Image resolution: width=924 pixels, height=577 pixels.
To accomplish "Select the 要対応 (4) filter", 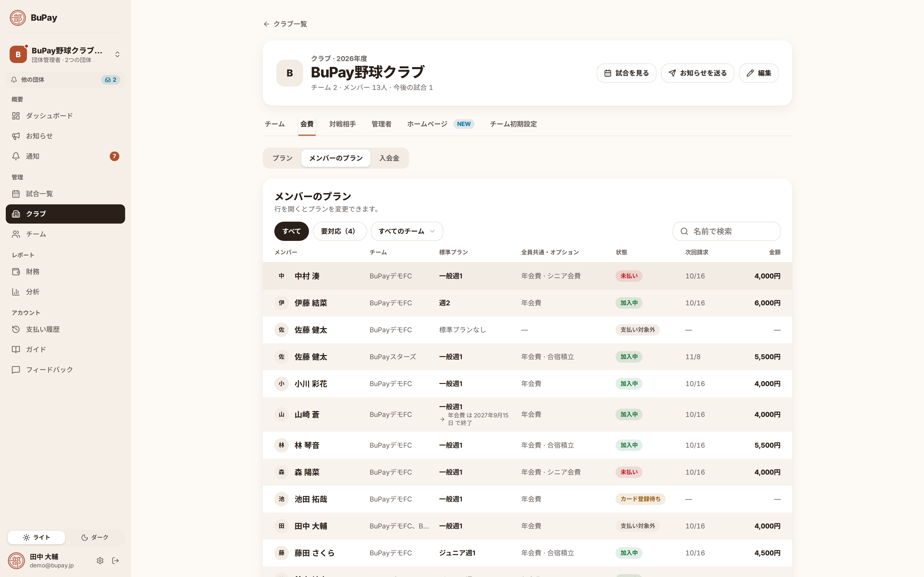I will point(340,231).
